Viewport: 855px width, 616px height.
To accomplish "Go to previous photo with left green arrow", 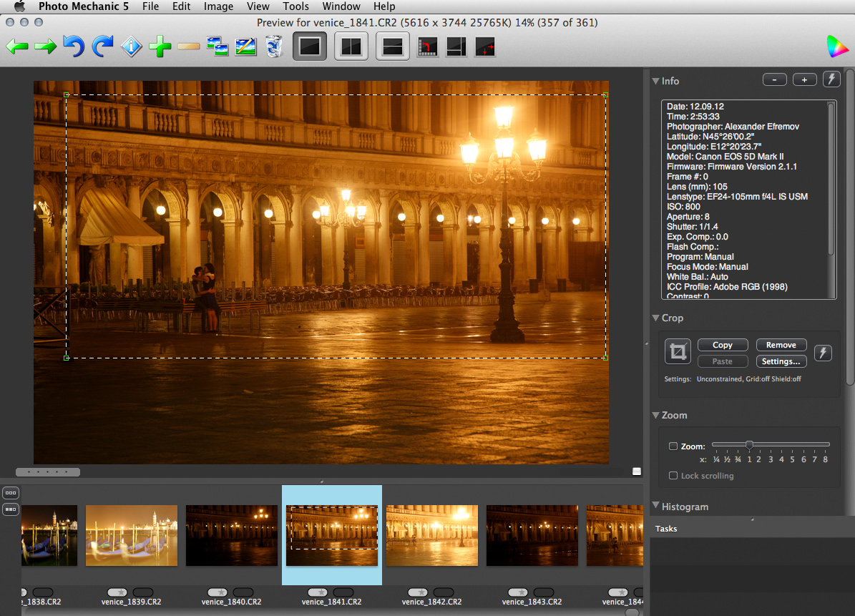I will coord(16,47).
